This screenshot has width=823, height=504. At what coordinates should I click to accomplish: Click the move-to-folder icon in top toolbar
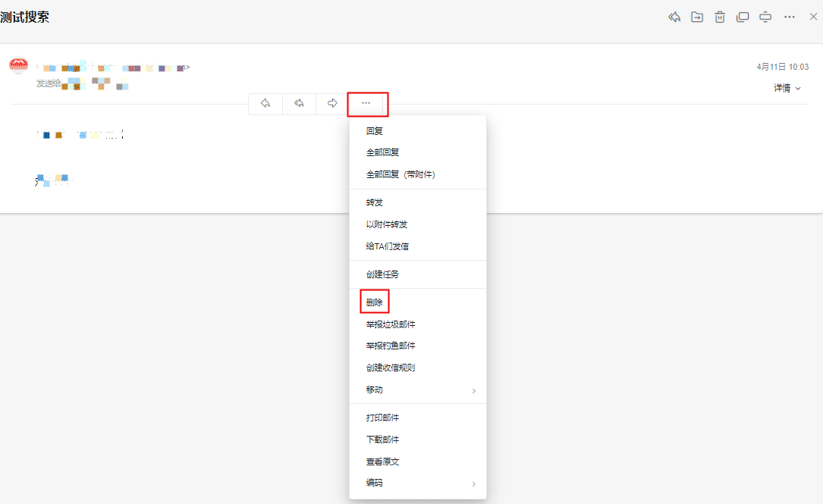point(697,17)
